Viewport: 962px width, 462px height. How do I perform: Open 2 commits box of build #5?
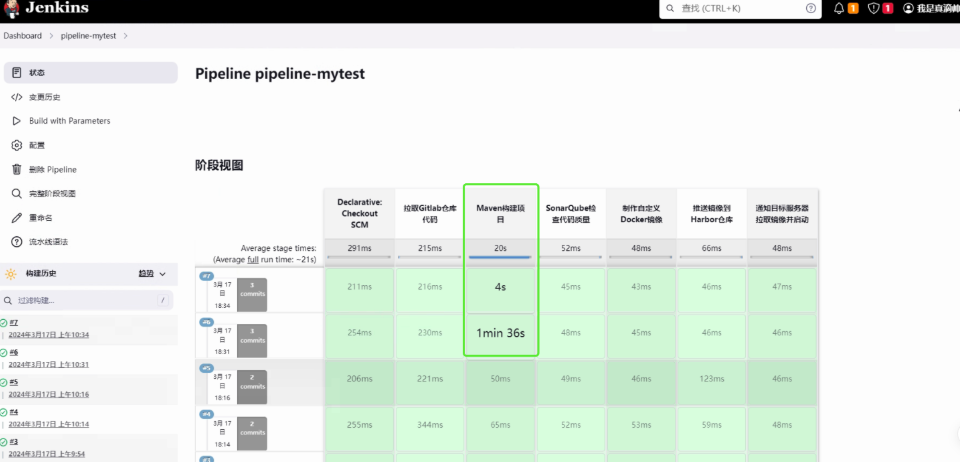tap(252, 387)
